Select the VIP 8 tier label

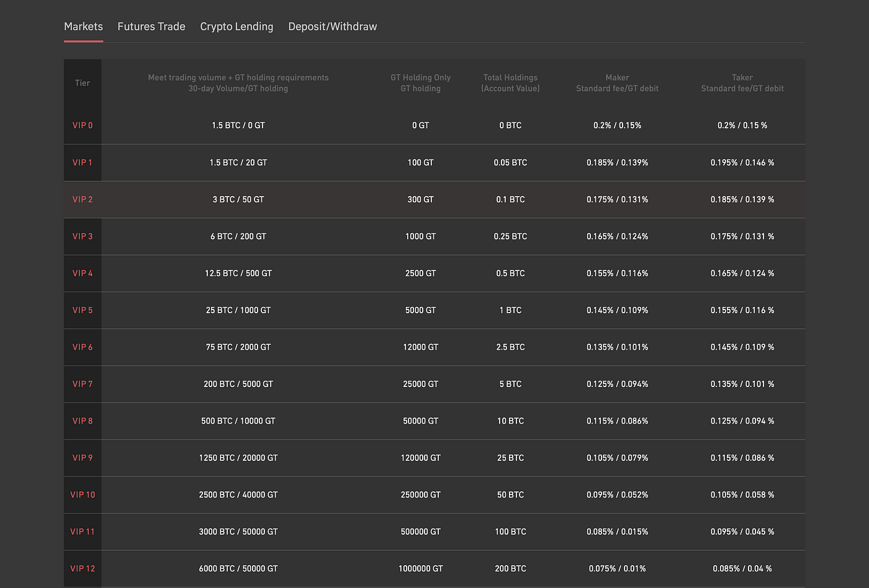pos(83,421)
